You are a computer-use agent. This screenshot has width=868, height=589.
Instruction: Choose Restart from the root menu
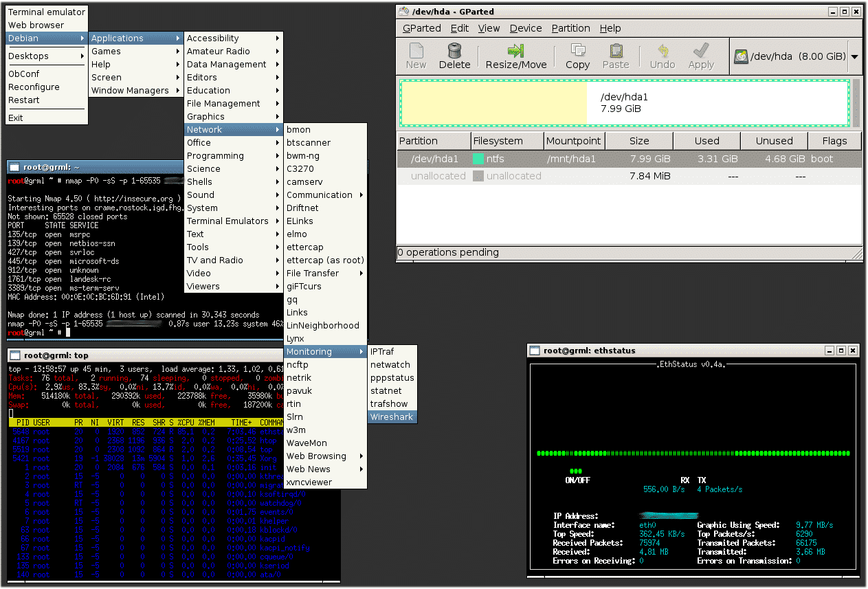point(47,100)
